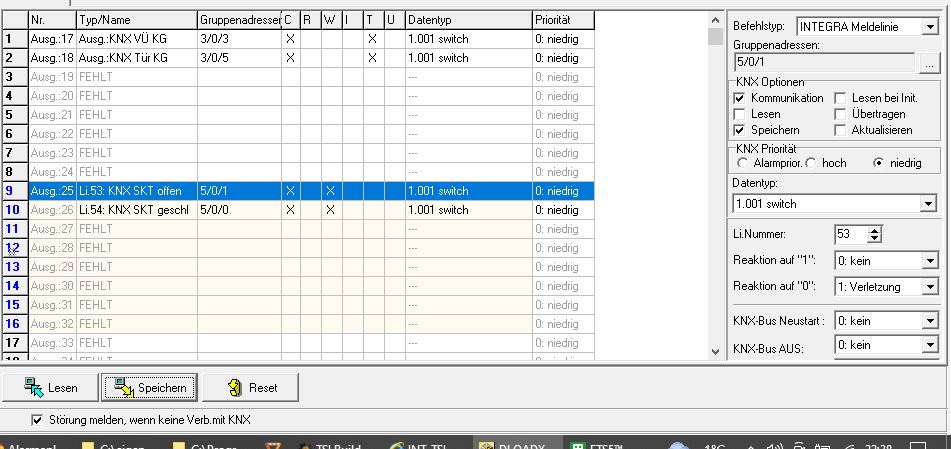Click the Typ/Name column header

[x=136, y=19]
